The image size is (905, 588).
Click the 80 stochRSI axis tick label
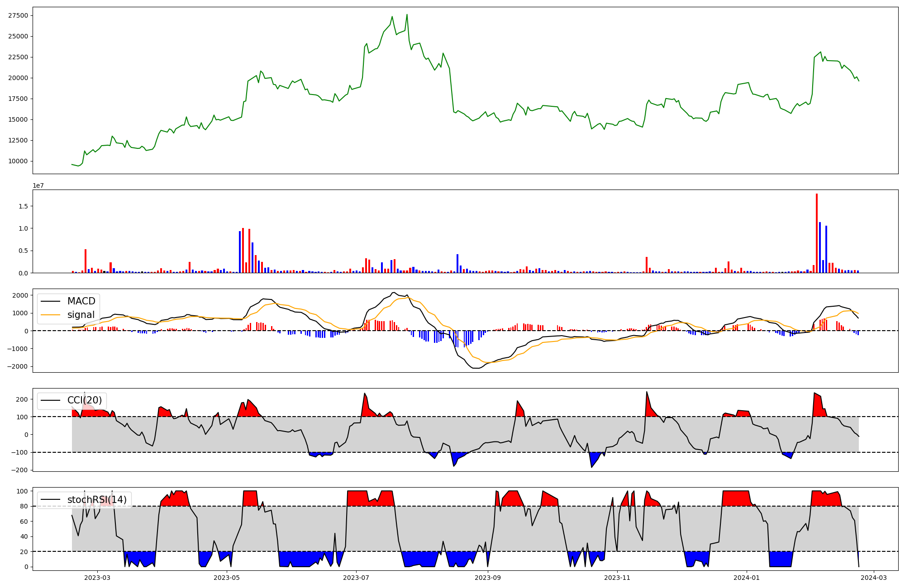pos(24,507)
